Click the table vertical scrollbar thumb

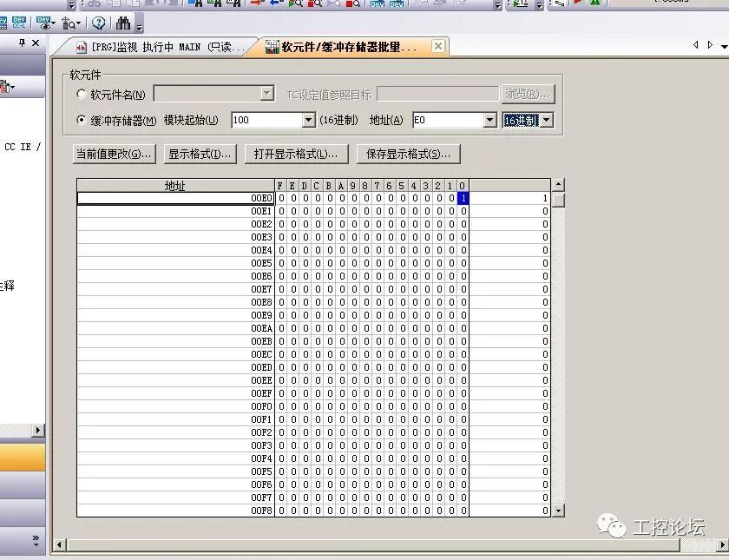[558, 200]
